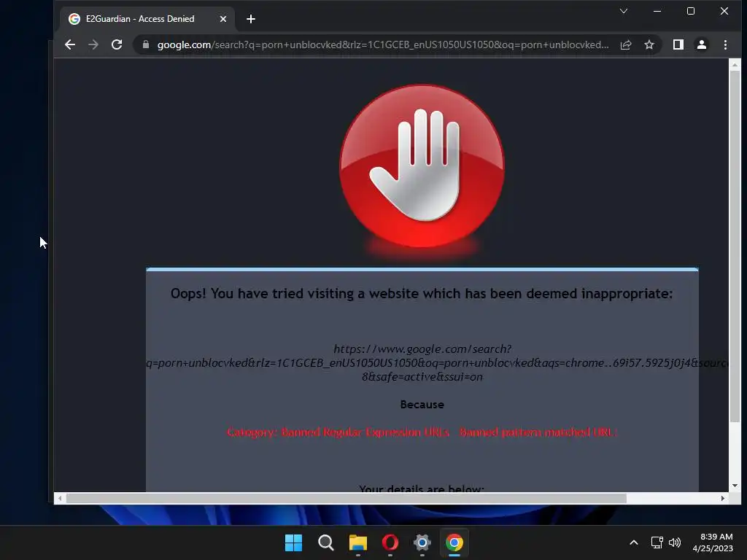Open the Windows Start menu
747x560 pixels.
(293, 542)
